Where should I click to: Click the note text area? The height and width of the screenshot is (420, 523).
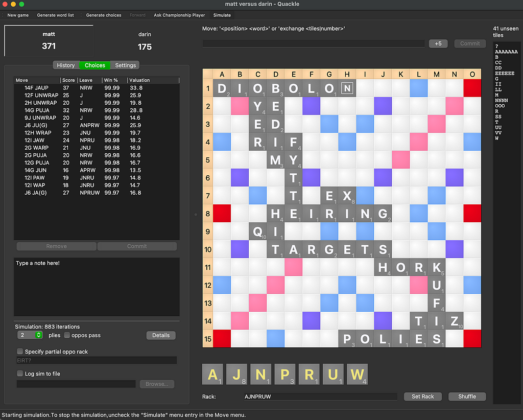pos(97,287)
